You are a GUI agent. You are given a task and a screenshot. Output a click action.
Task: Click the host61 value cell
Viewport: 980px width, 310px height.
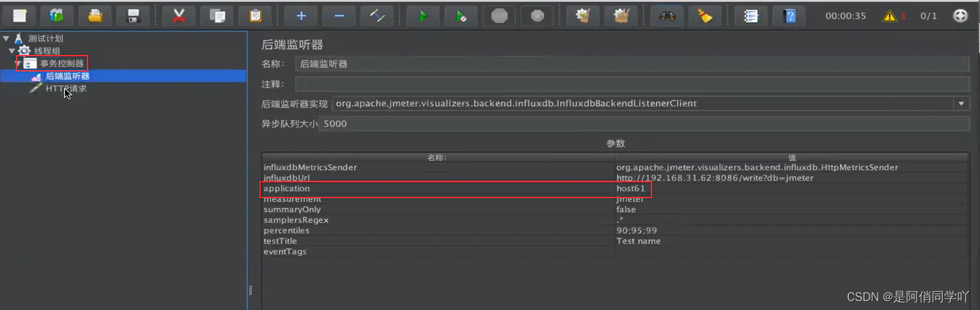(792, 189)
